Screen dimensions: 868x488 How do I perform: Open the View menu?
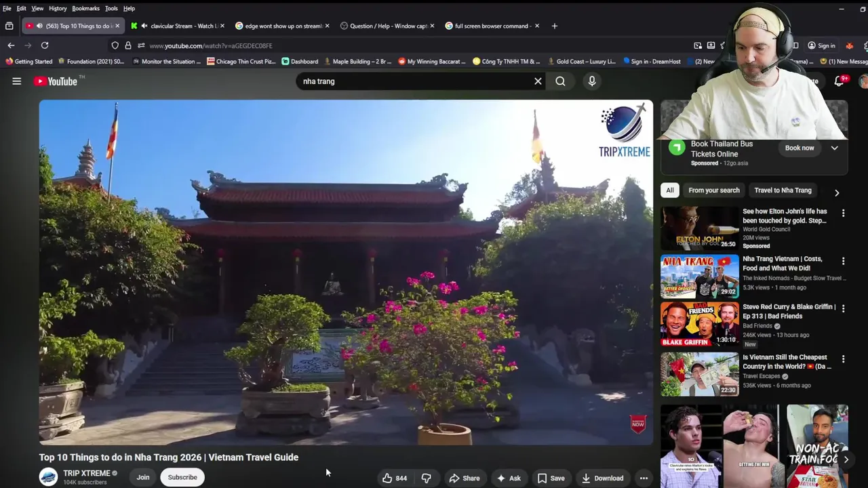click(37, 8)
